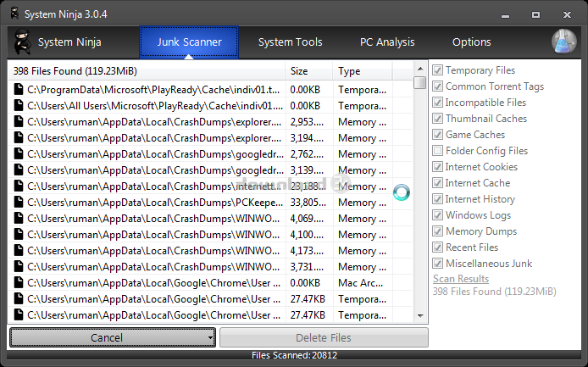Click file icon of the internett crash dump row
Viewport: 588px width, 367px height.
19,186
